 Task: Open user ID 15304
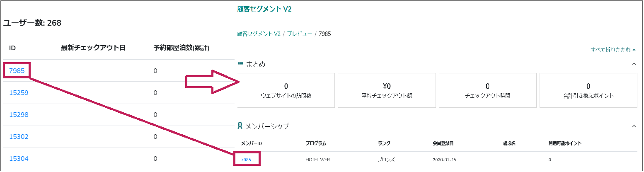tap(19, 159)
